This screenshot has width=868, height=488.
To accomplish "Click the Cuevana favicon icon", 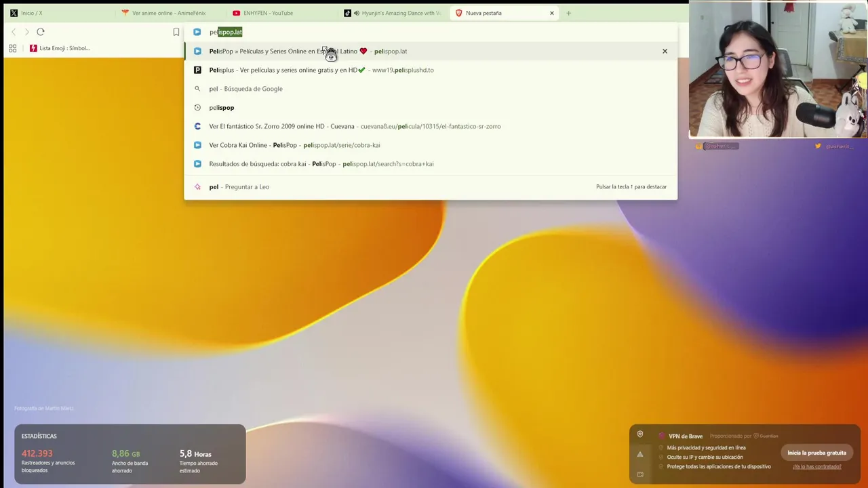I will coord(197,126).
